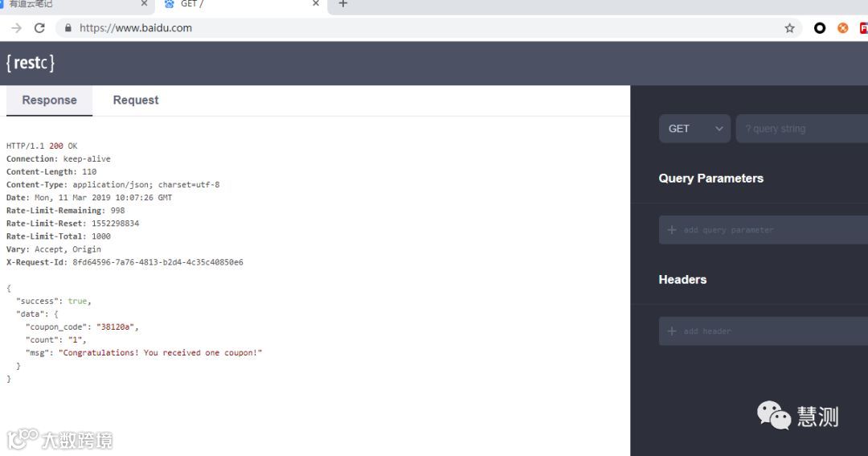Image resolution: width=868 pixels, height=456 pixels.
Task: Click the padlock site info icon
Action: [x=68, y=27]
